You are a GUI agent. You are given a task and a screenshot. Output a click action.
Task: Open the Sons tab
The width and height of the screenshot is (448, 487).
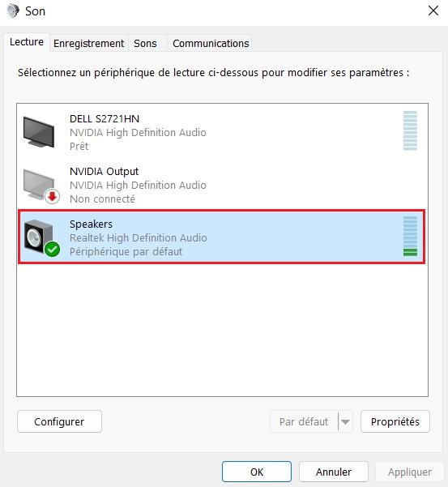[x=145, y=43]
